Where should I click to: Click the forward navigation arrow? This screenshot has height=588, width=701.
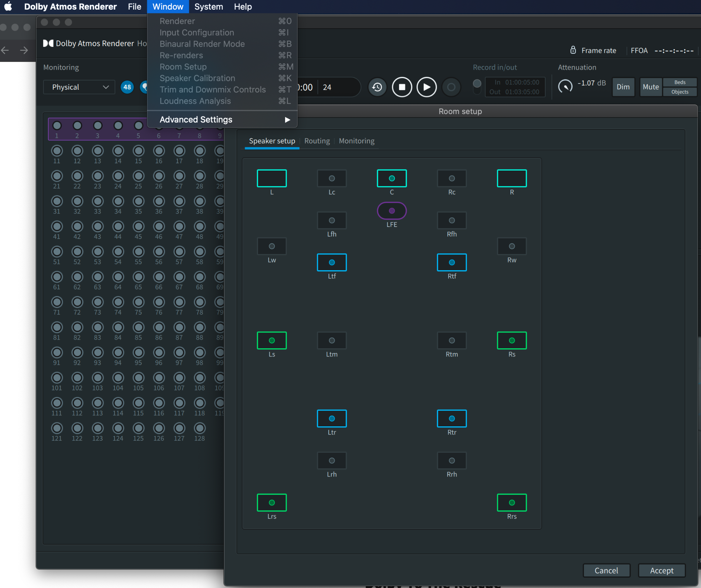click(24, 51)
